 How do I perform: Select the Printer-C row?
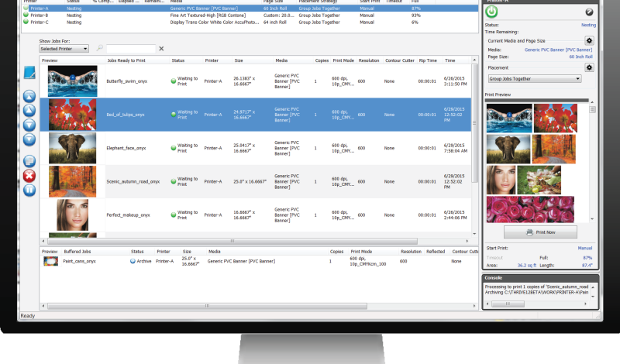pos(250,22)
